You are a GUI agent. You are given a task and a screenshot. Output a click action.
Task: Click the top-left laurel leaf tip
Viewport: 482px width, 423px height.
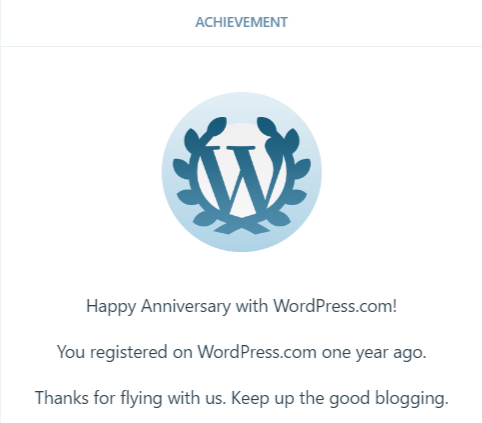217,125
